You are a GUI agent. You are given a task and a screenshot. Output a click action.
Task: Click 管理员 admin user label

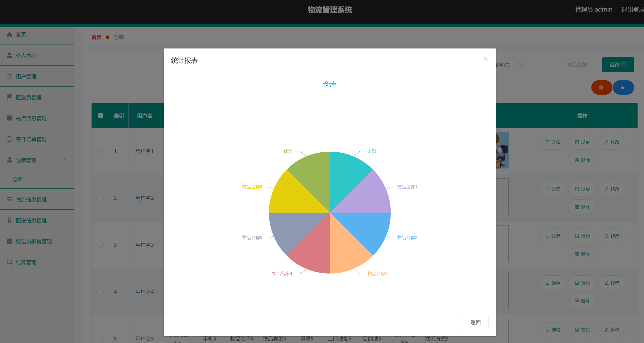pos(594,9)
